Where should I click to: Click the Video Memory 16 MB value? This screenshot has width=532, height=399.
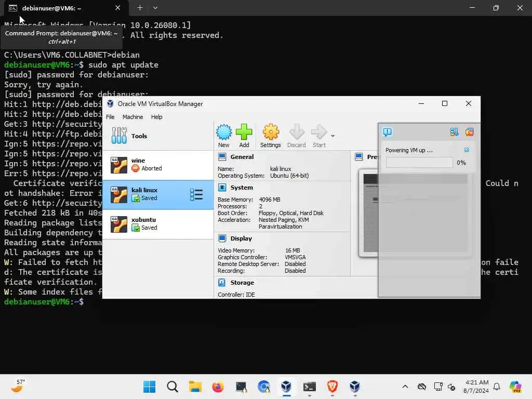point(292,250)
